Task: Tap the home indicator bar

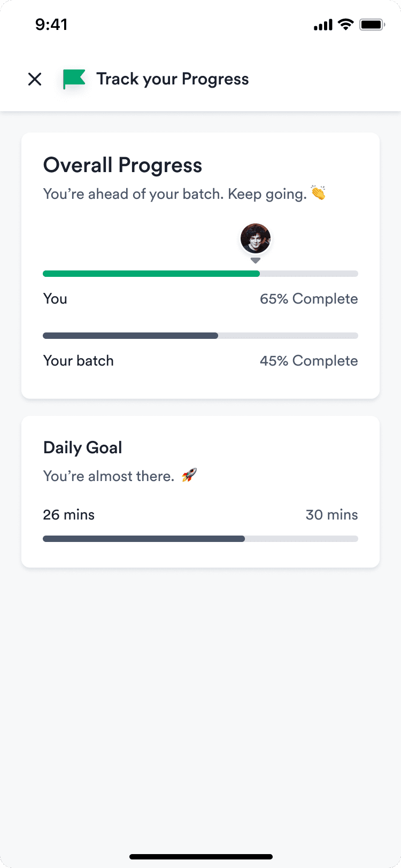Action: point(201,857)
